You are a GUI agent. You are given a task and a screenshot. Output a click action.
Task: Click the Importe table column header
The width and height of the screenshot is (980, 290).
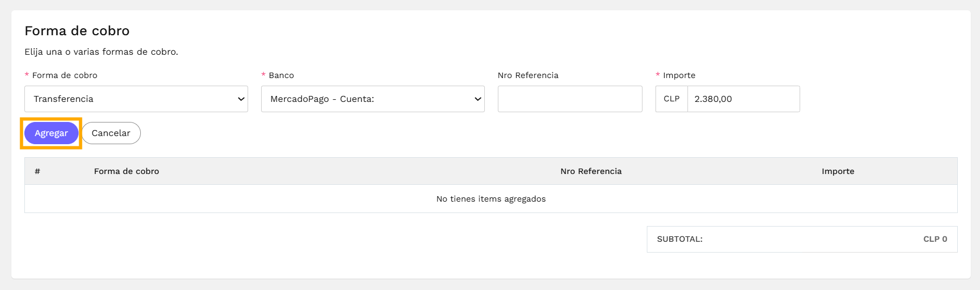coord(838,171)
